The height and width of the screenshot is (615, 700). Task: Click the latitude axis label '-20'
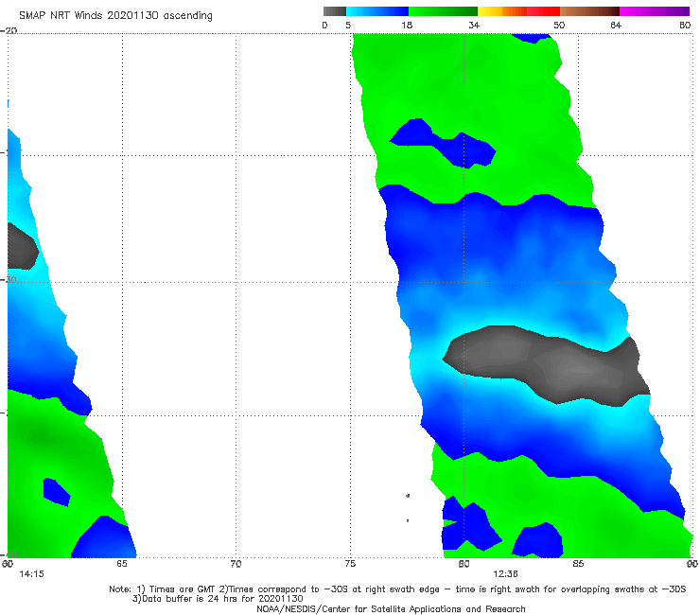(9, 30)
